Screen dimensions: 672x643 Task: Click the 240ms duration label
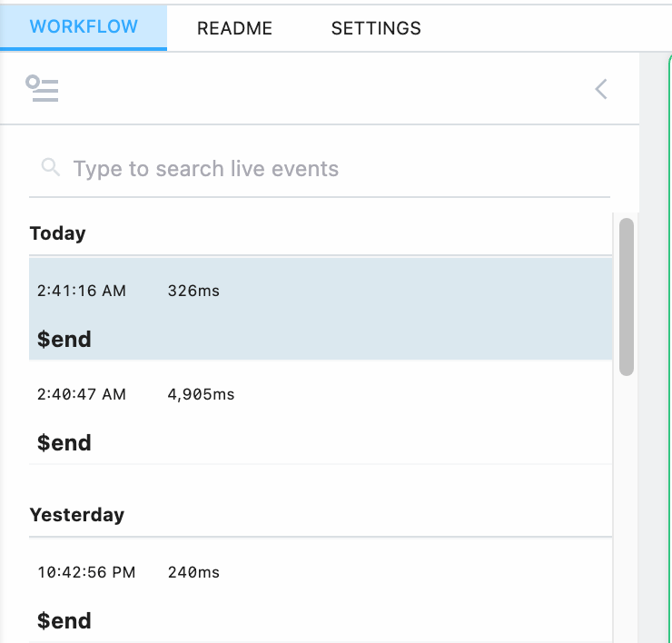pyautogui.click(x=193, y=573)
